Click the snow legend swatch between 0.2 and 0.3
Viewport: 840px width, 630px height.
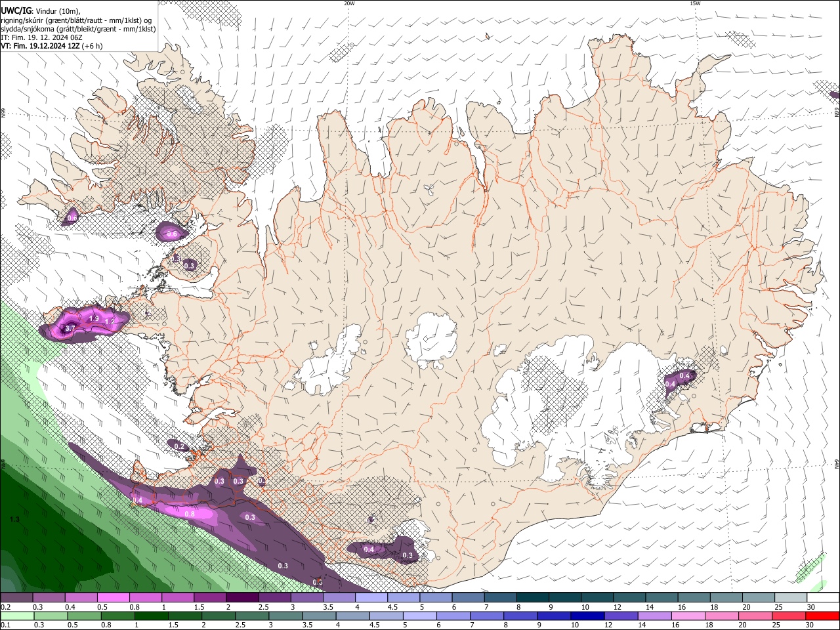tap(18, 598)
